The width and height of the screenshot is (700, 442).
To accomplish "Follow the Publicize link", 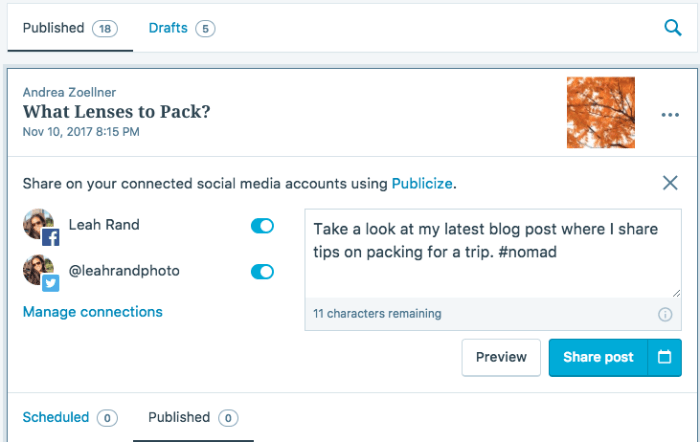I will (422, 184).
